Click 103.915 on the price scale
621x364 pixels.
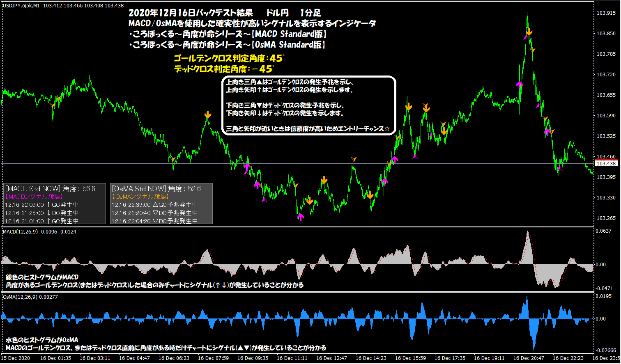[606, 13]
